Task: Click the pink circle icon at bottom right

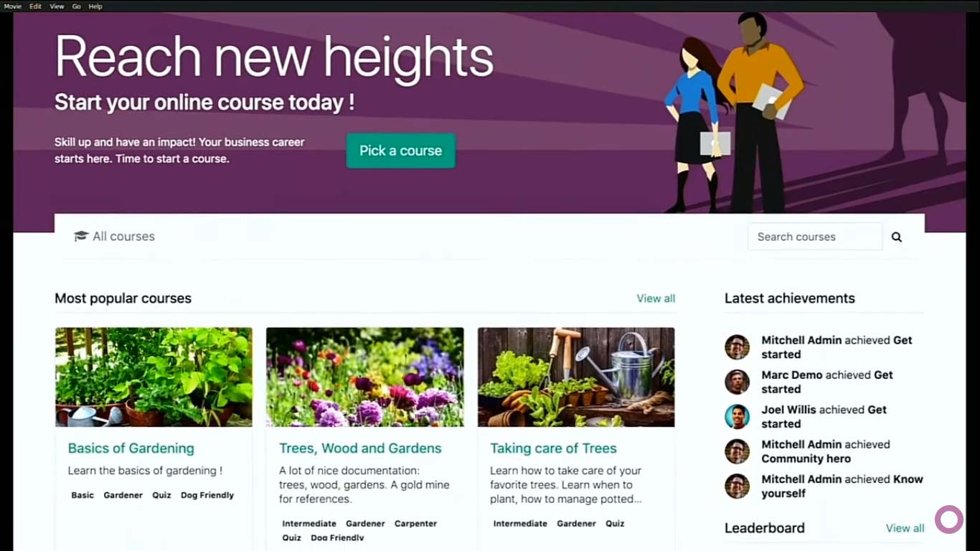Action: 949,519
